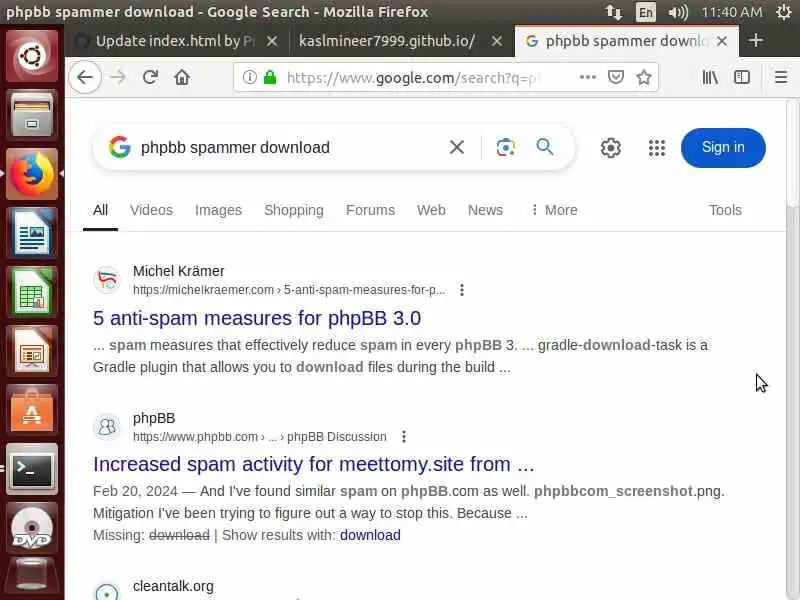Open the Library bookmarks and history icon
This screenshot has height=600, width=800.
pos(710,78)
